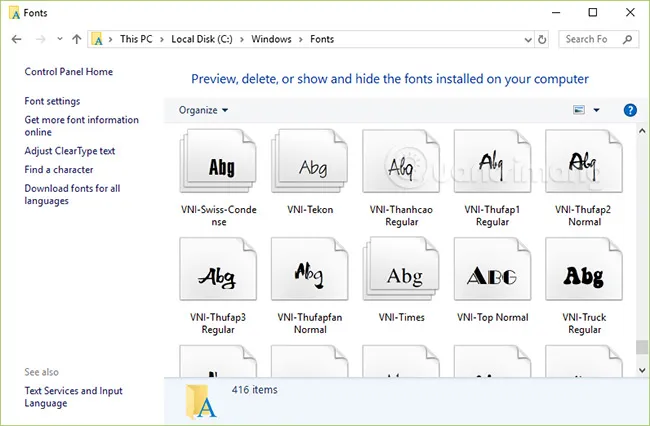The width and height of the screenshot is (650, 426).
Task: Select the VNI-Thufap1 Regular font icon
Action: click(492, 161)
